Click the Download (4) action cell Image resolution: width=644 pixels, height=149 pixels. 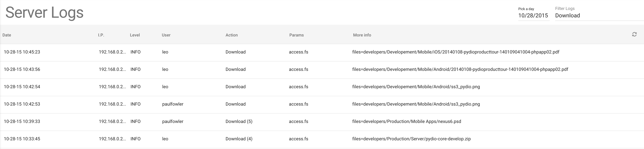pos(239,139)
